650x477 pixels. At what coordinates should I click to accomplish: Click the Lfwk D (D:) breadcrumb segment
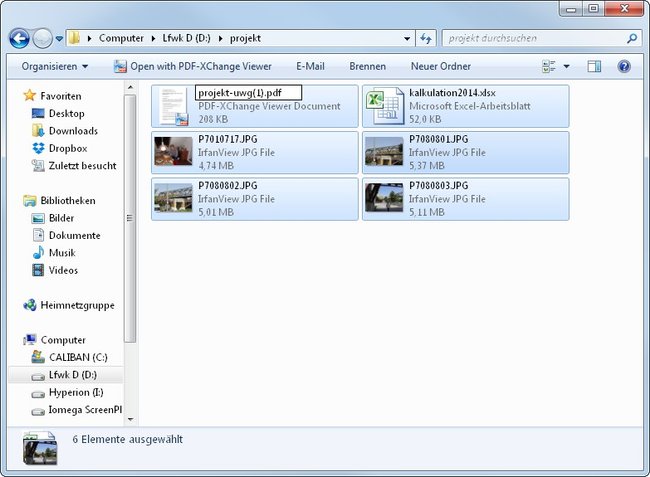point(186,38)
